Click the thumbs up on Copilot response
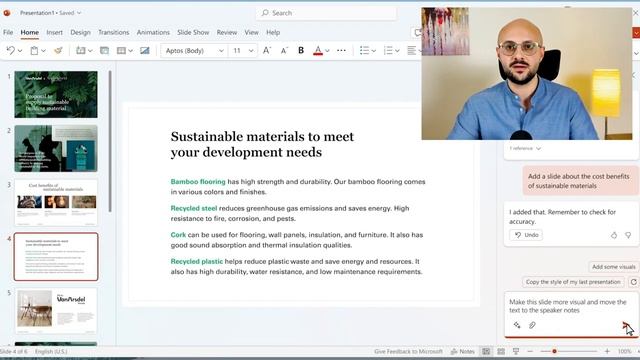This screenshot has width=640, height=360. point(613,235)
